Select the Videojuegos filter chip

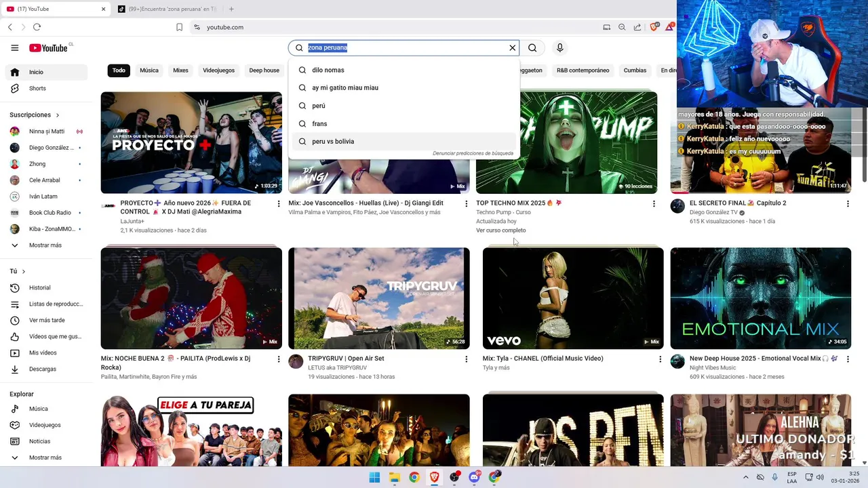point(218,70)
